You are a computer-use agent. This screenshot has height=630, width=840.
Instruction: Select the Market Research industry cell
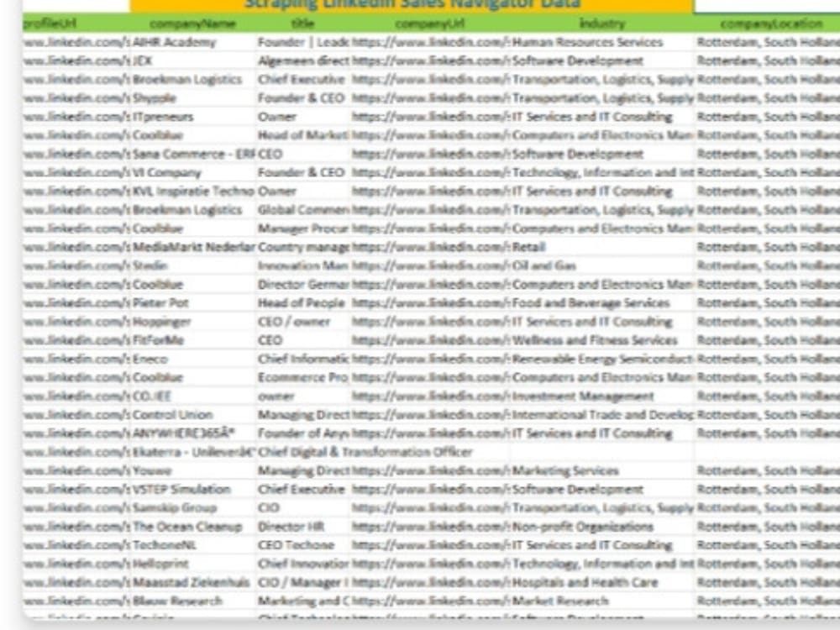pyautogui.click(x=602, y=601)
